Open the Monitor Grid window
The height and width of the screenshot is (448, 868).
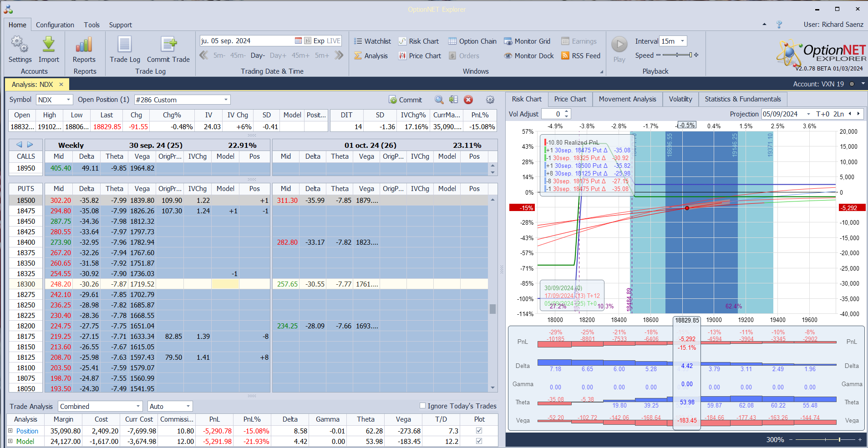tap(527, 41)
